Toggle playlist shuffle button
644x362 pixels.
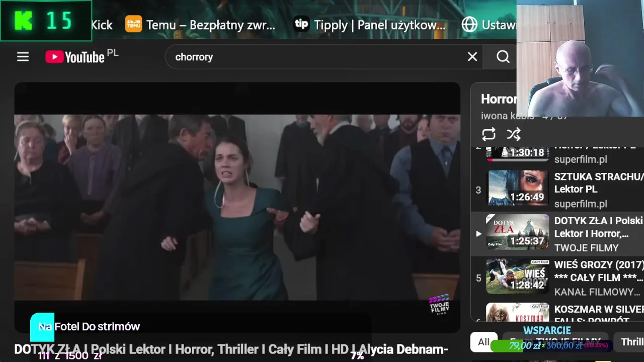pos(513,134)
